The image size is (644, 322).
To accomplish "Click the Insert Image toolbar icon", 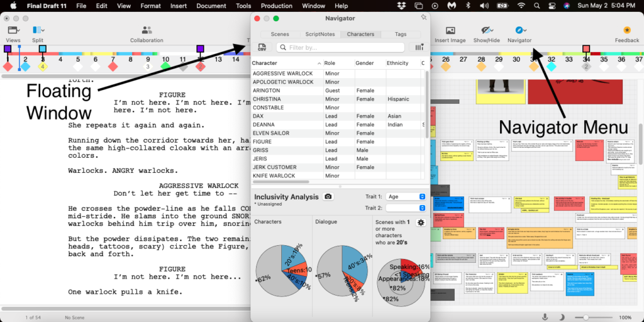I will tap(450, 31).
